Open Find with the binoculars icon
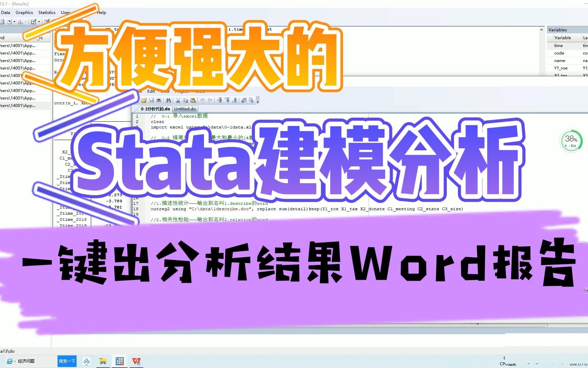This screenshot has width=588, height=368. tap(168, 100)
